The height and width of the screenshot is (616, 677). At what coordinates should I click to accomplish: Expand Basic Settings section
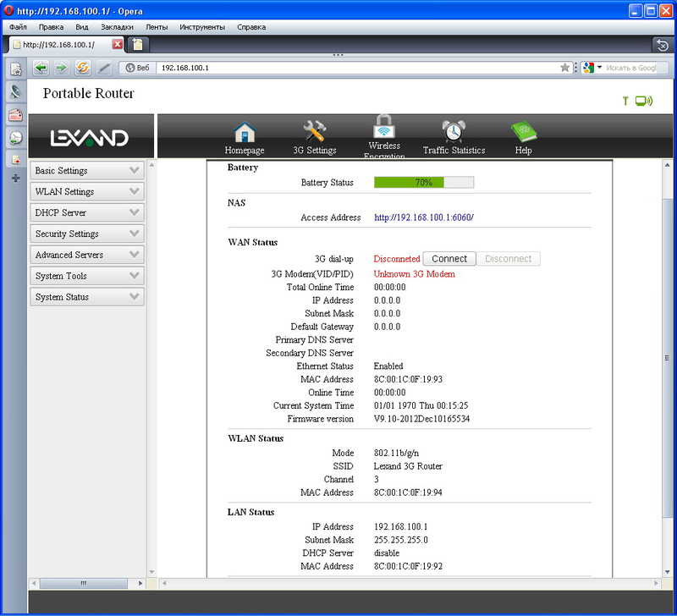pos(87,171)
